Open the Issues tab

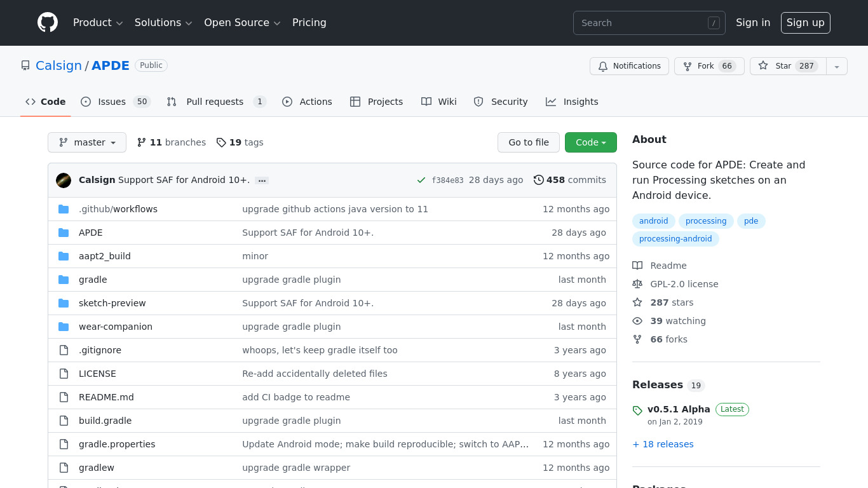point(115,102)
